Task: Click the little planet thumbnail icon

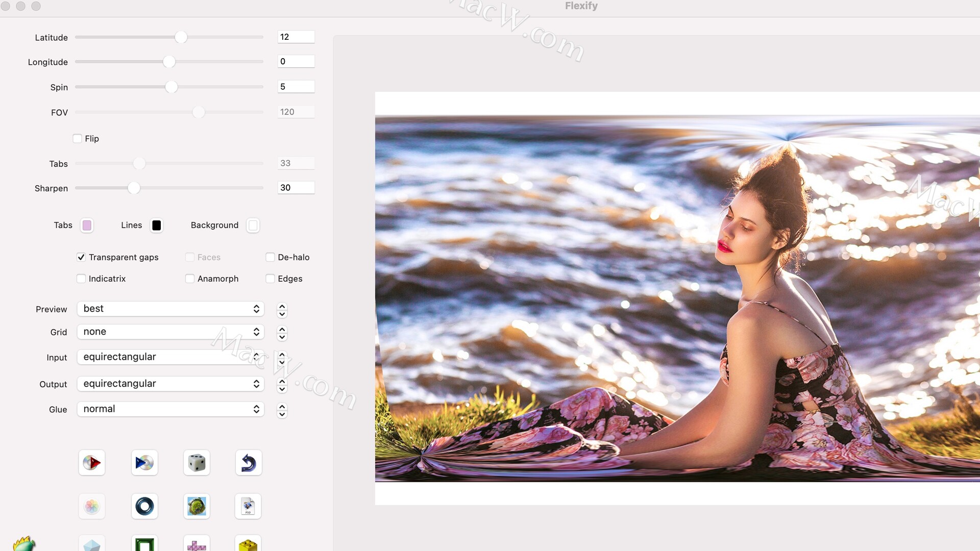Action: pyautogui.click(x=197, y=506)
